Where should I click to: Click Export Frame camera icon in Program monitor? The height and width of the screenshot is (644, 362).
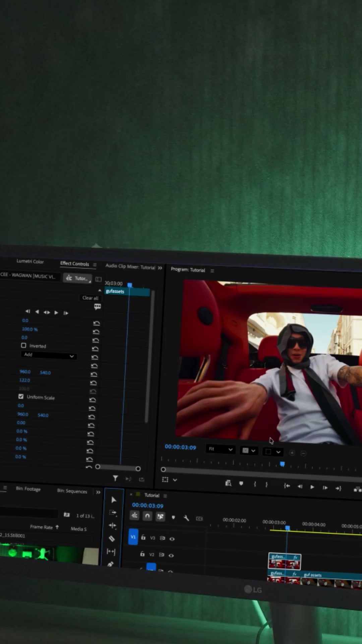tap(228, 483)
